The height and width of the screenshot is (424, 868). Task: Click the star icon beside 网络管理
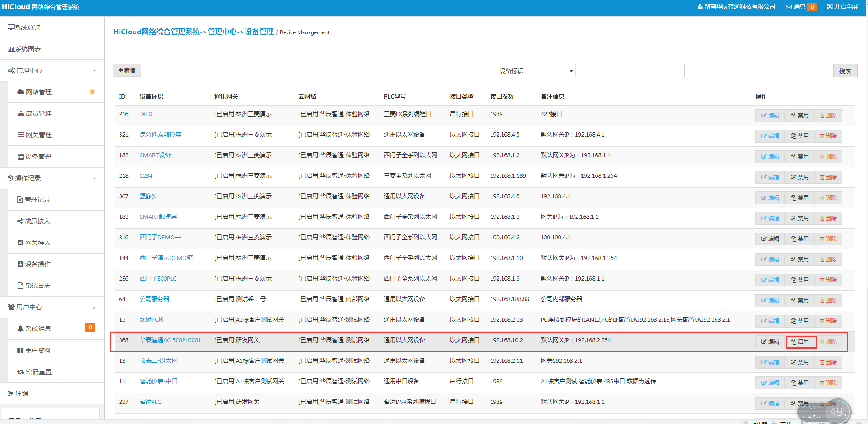click(92, 92)
